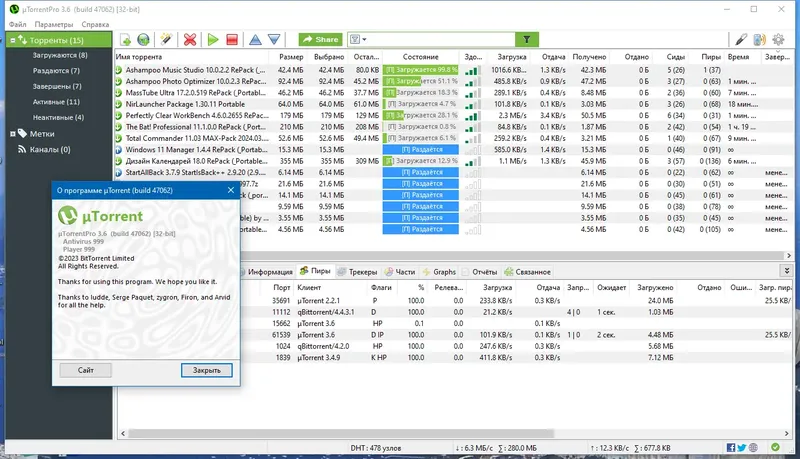The width and height of the screenshot is (800, 459).
Task: Remove selected torrent with red X icon
Action: 190,39
